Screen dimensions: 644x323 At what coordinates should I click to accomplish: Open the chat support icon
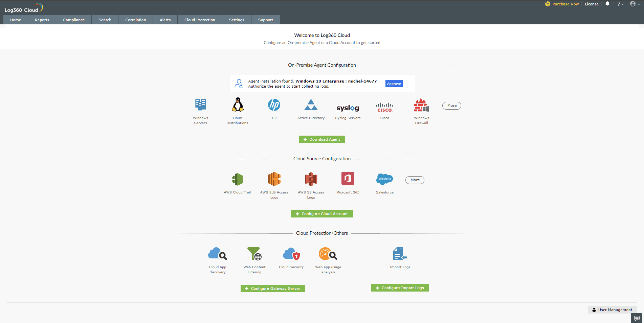pos(637,318)
